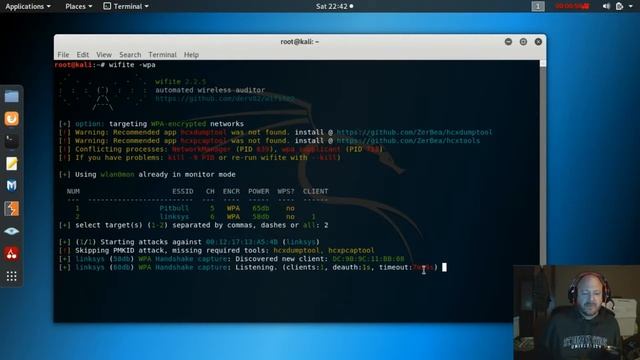This screenshot has height=360, width=640.
Task: Click the 'CLIENT' column header
Action: (x=315, y=191)
